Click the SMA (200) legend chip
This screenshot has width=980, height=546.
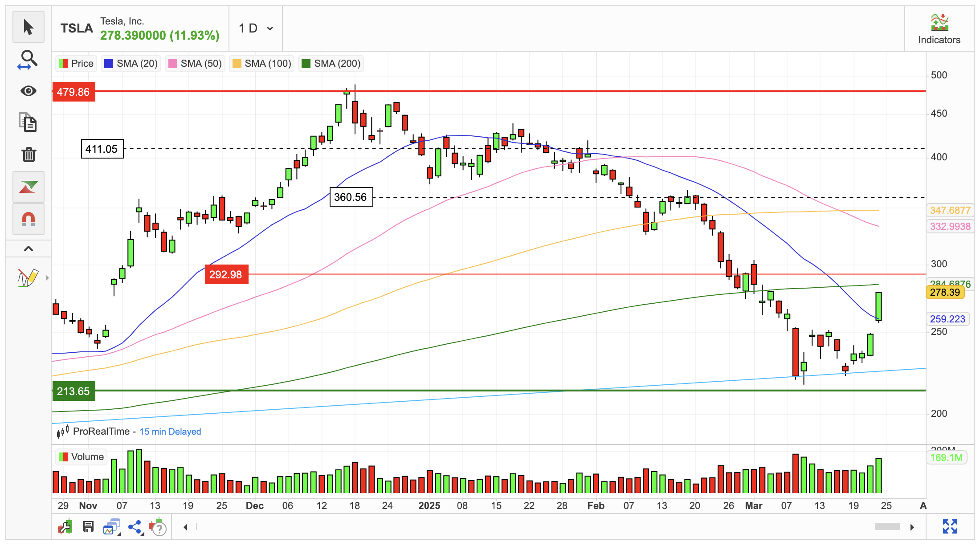(x=331, y=64)
